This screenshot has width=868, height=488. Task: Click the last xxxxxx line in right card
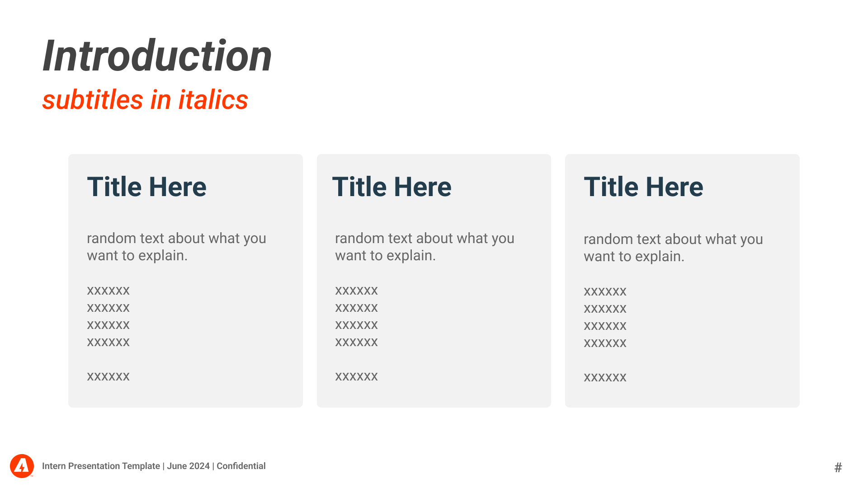click(605, 377)
